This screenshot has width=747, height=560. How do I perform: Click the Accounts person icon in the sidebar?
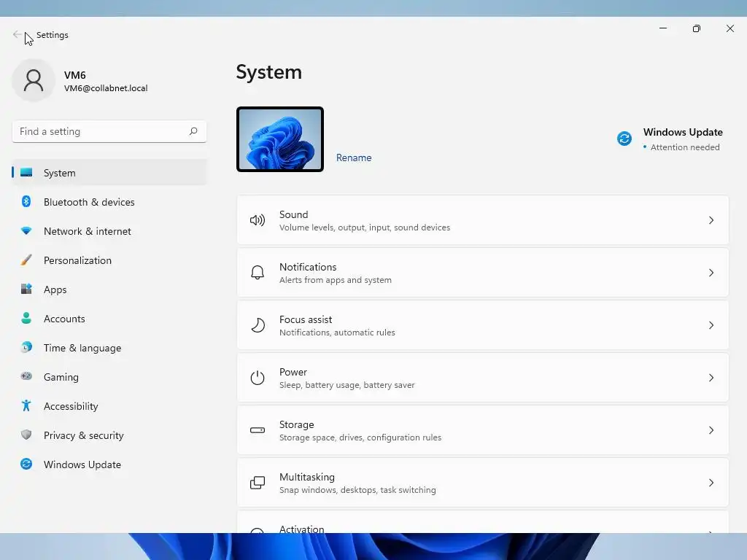point(26,318)
